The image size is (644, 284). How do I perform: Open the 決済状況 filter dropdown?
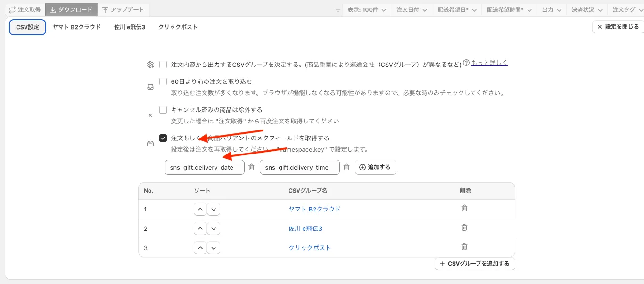pyautogui.click(x=586, y=9)
